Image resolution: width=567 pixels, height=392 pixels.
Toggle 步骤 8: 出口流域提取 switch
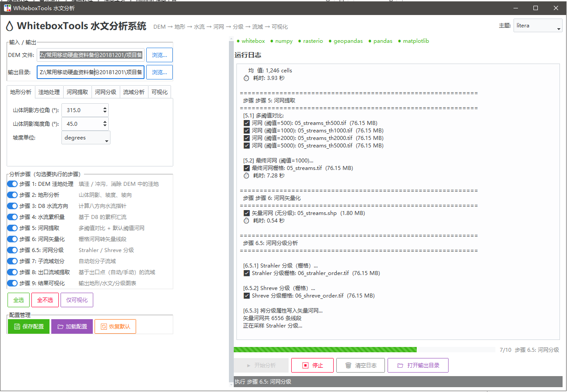pos(12,272)
